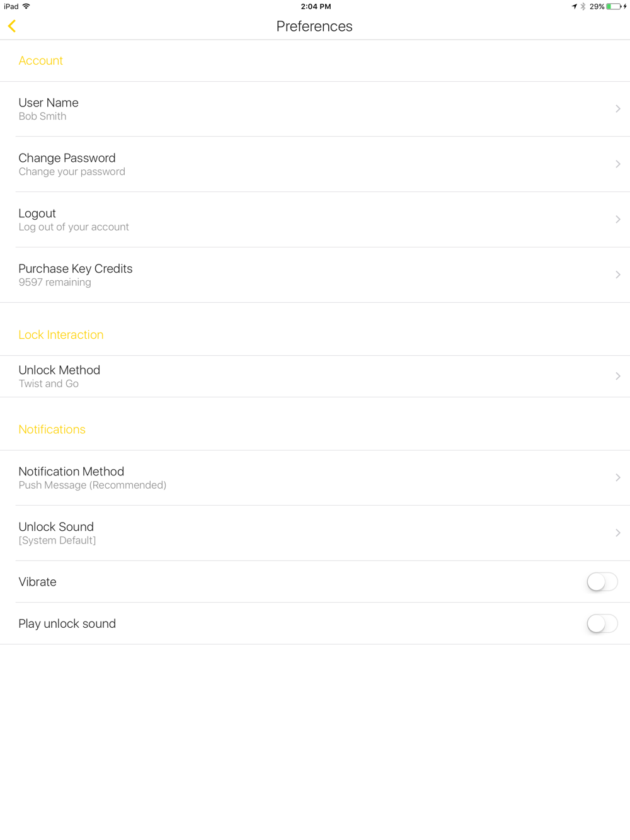The width and height of the screenshot is (630, 840).
Task: Tap the yellow back arrow
Action: click(12, 26)
